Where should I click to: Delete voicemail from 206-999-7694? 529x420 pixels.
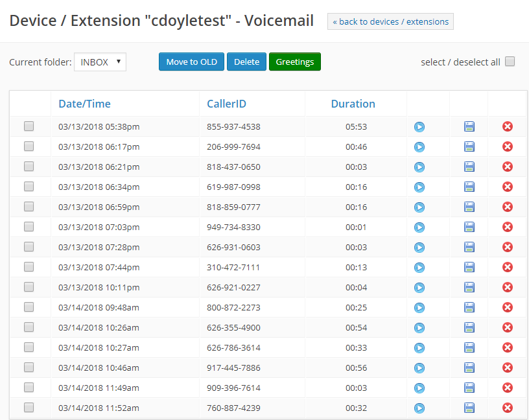(x=508, y=146)
